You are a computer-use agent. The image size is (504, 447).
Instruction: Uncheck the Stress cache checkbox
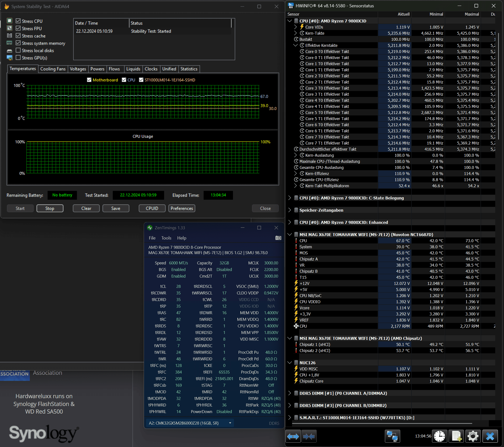[x=18, y=35]
